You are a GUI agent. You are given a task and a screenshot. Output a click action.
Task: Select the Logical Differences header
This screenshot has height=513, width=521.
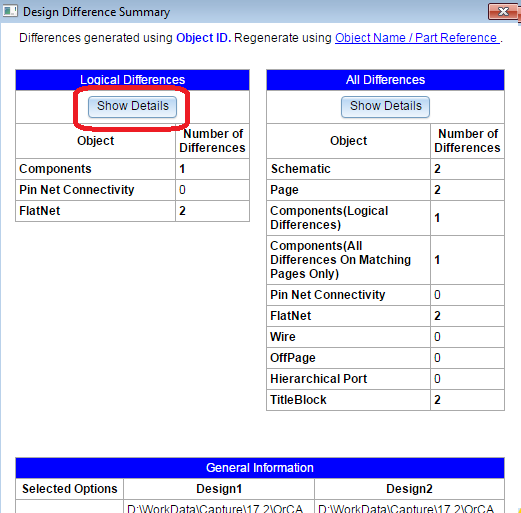point(132,80)
